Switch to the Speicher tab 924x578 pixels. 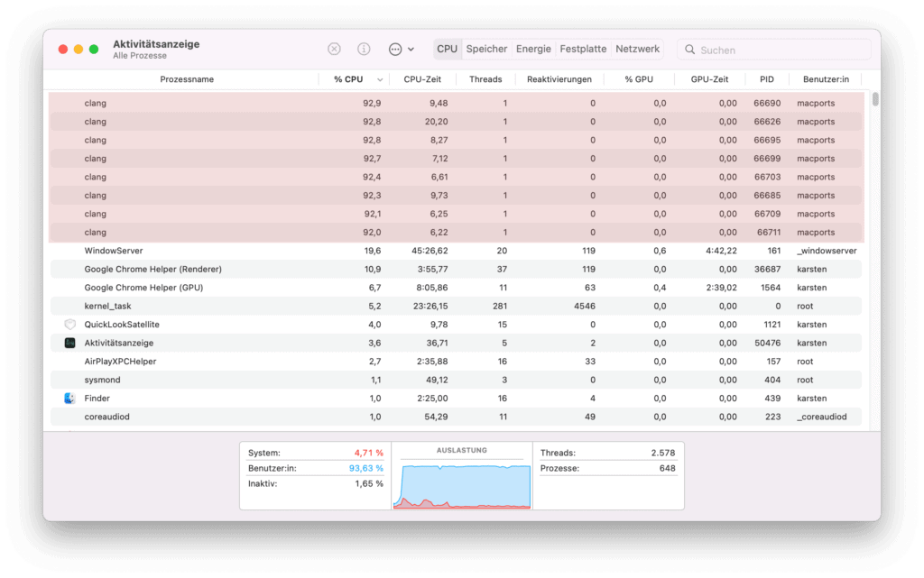click(x=486, y=49)
